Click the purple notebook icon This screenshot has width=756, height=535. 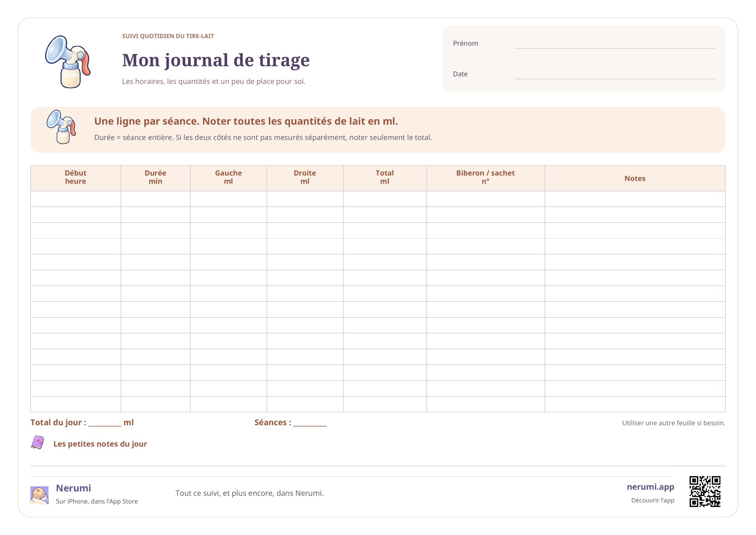pyautogui.click(x=38, y=443)
